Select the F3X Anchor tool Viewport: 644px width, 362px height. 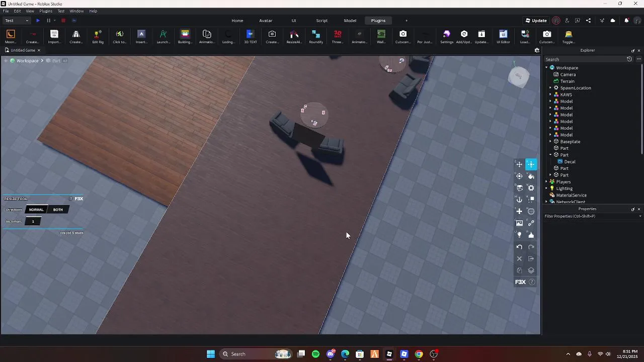519,200
